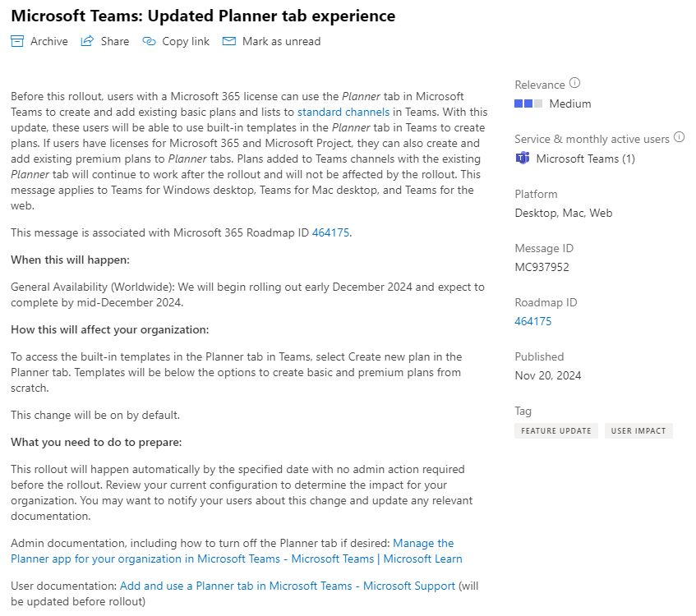Open the 464175 link under Roadmap ID

[x=533, y=321]
